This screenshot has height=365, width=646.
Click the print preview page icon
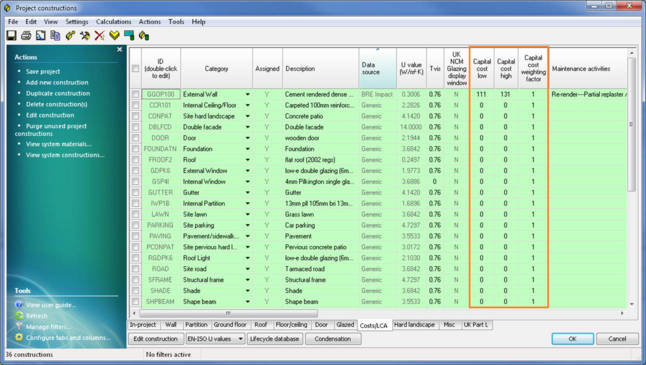(x=40, y=35)
